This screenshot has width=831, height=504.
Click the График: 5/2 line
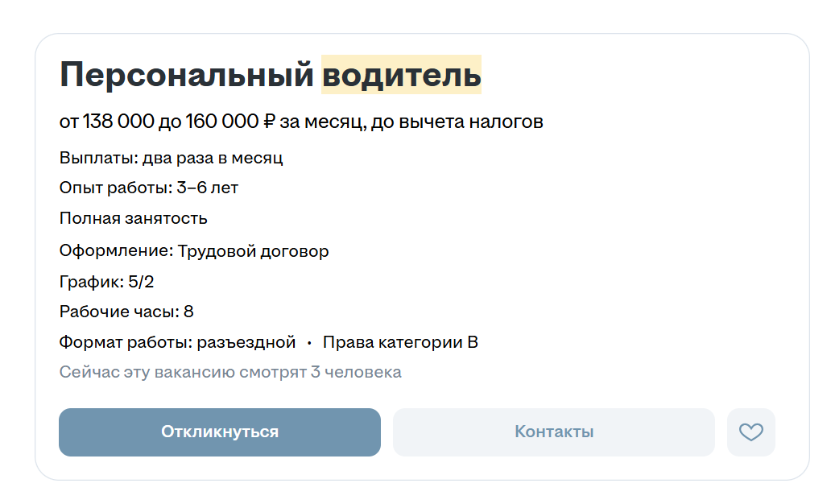[106, 282]
